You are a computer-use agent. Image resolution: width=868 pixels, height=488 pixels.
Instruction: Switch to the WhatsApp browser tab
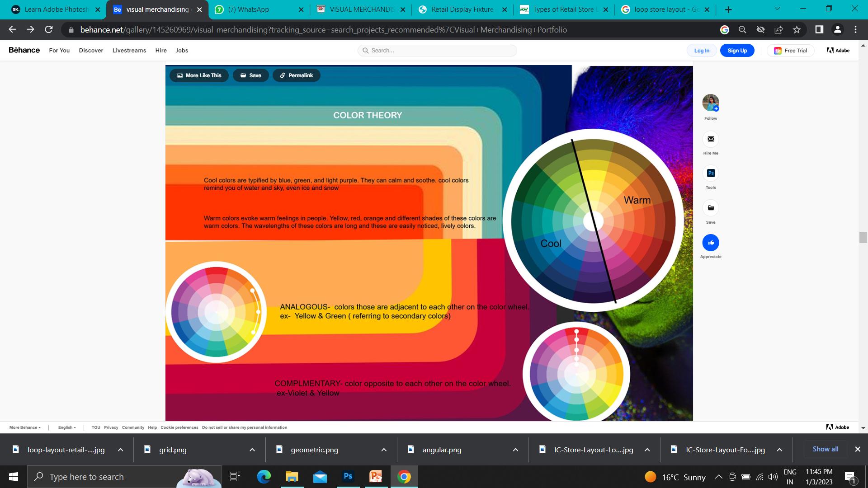click(x=253, y=9)
